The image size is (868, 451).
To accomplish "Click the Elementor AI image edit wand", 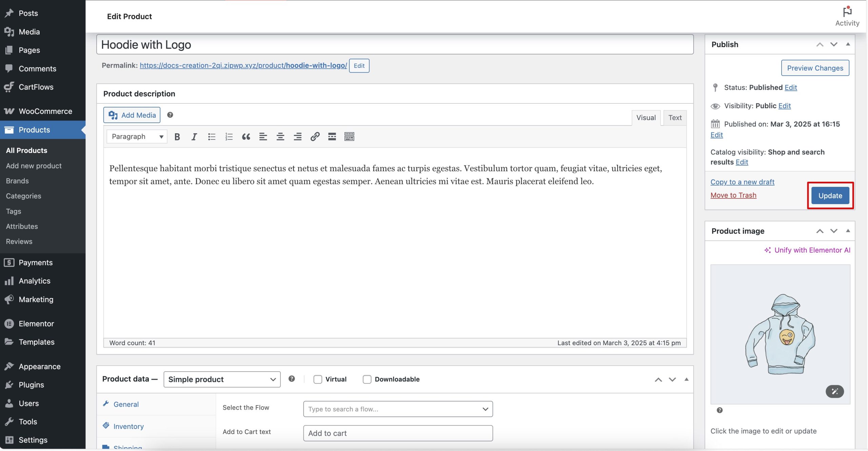I will (834, 391).
